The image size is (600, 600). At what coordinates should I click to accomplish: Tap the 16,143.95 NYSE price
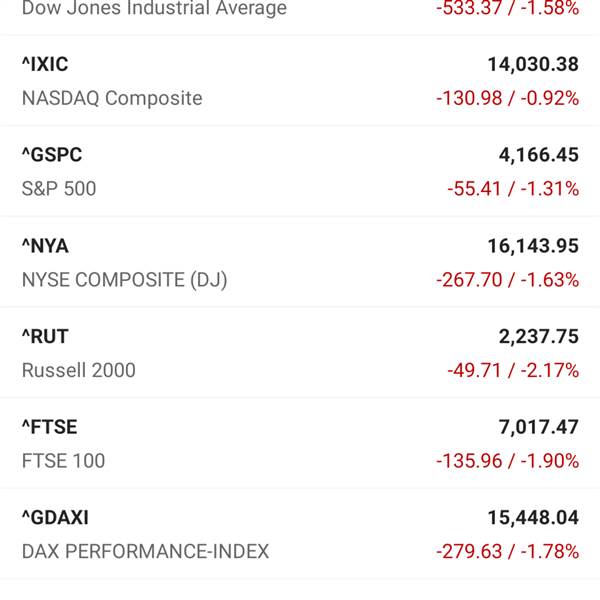(533, 246)
